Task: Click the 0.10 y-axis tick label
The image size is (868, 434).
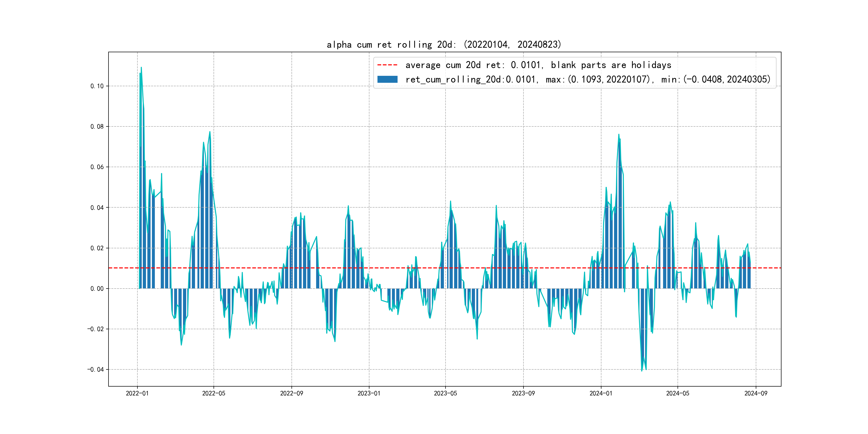Action: pos(97,86)
